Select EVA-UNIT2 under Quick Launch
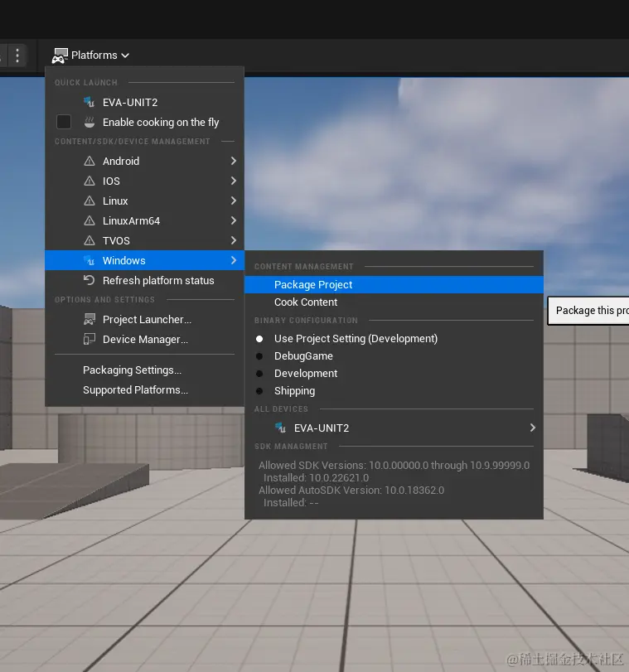 point(144,103)
